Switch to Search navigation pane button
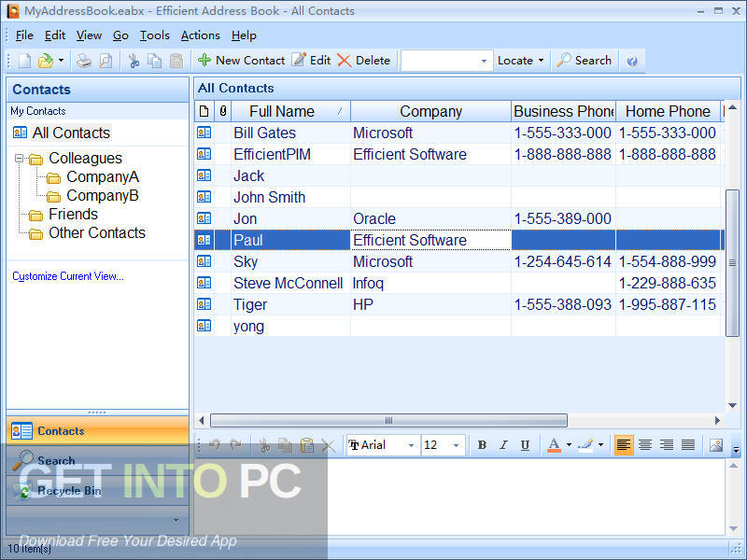This screenshot has width=747, height=560. click(98, 460)
